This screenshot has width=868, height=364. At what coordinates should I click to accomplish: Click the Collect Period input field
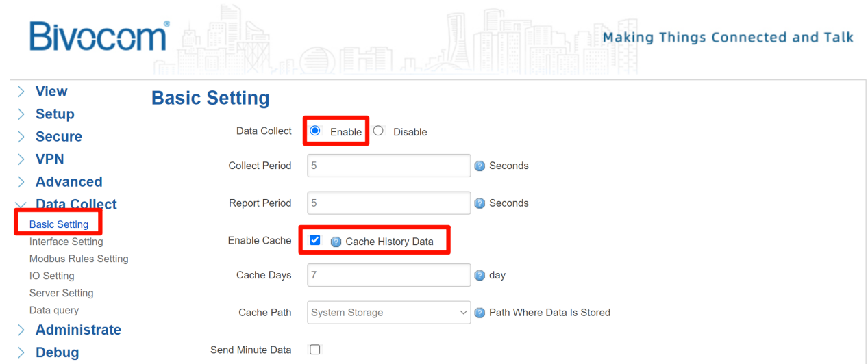point(389,166)
